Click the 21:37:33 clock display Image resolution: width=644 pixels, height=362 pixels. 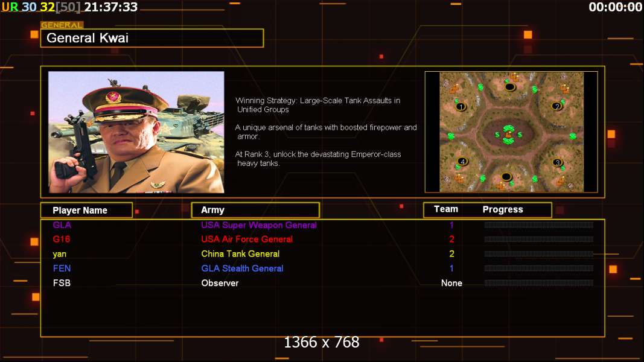click(111, 7)
